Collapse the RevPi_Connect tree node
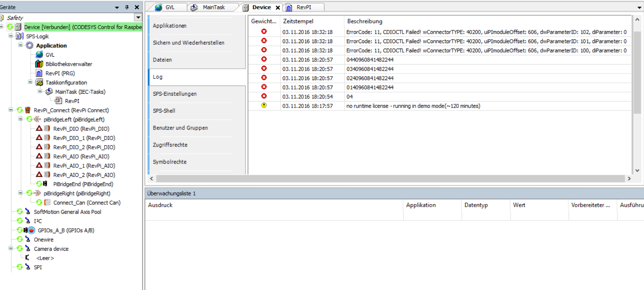 pos(11,110)
